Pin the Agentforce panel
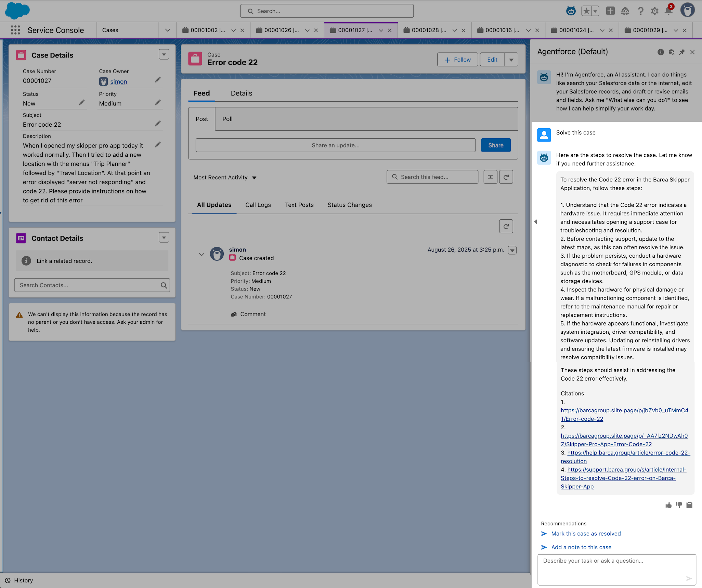This screenshot has width=702, height=588. 682,52
